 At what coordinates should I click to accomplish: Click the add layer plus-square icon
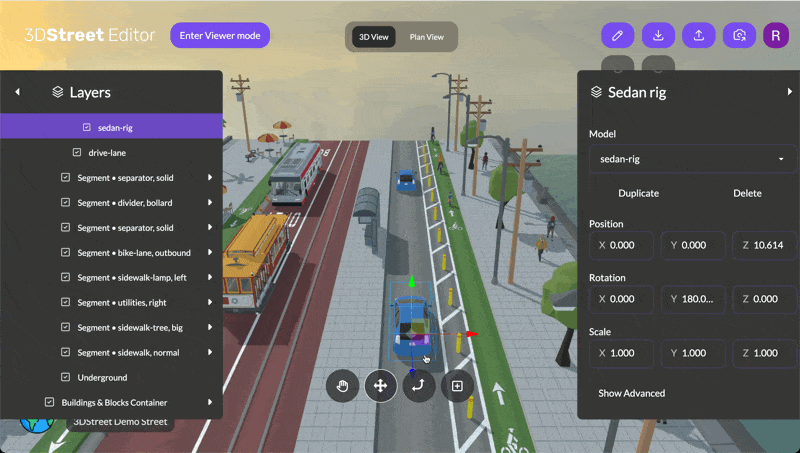coord(457,385)
